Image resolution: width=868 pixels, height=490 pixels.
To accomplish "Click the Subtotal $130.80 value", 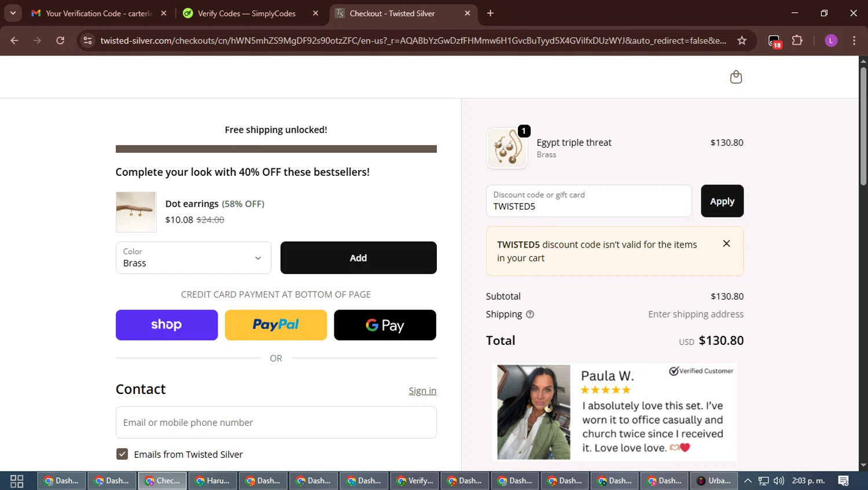I will pyautogui.click(x=727, y=296).
